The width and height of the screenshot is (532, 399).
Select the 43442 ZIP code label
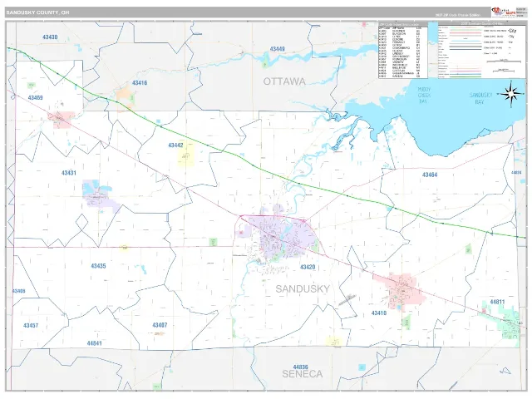coord(175,145)
